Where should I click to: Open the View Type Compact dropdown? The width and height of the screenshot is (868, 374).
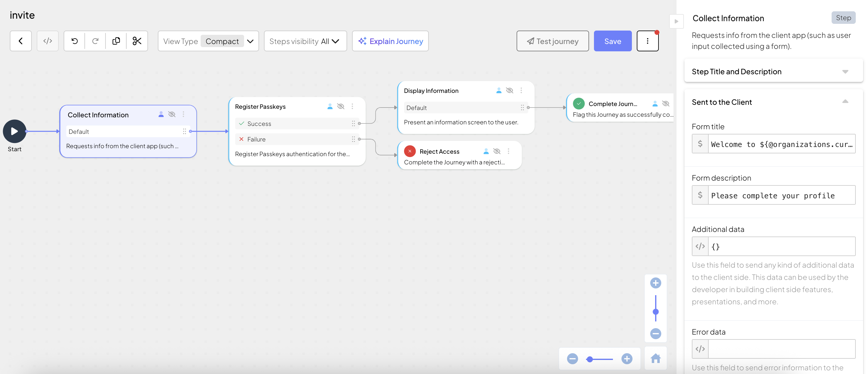point(250,41)
